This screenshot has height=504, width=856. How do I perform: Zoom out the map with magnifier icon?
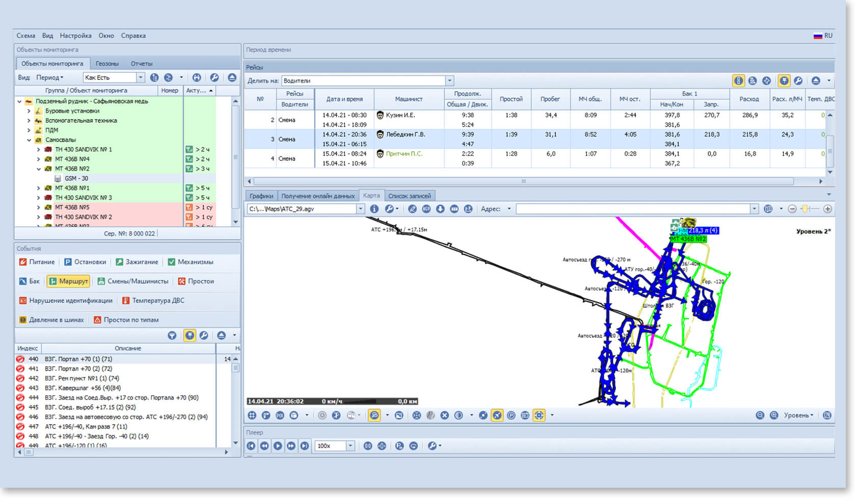pos(760,415)
